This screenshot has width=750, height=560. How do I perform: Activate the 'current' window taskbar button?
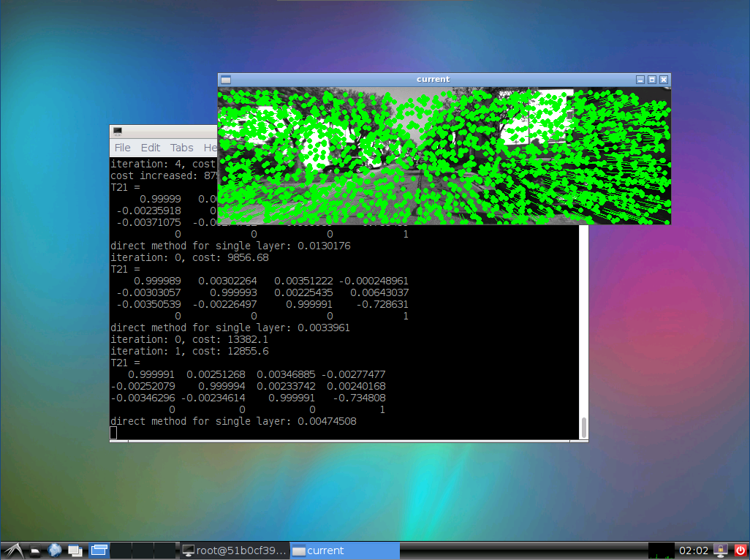click(x=345, y=550)
